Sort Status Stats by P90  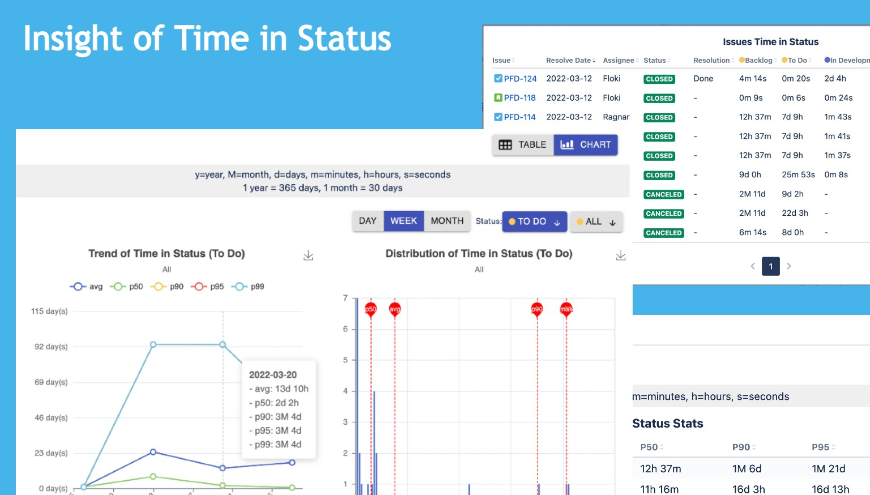click(x=744, y=447)
